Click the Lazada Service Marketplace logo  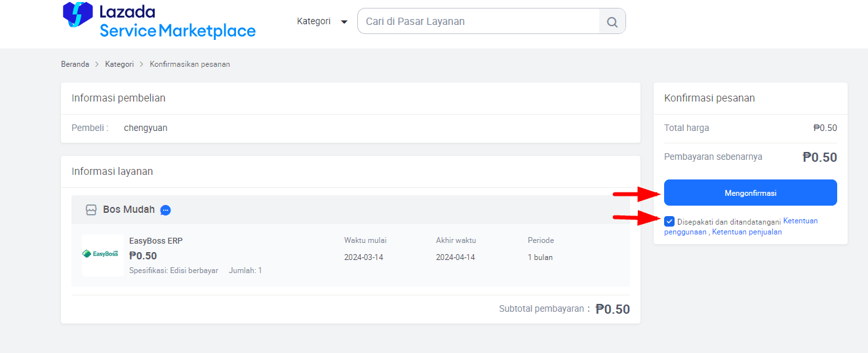tap(159, 20)
